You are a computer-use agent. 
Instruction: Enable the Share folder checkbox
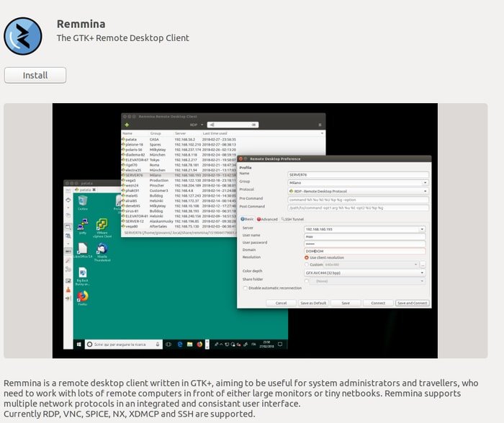click(x=306, y=281)
